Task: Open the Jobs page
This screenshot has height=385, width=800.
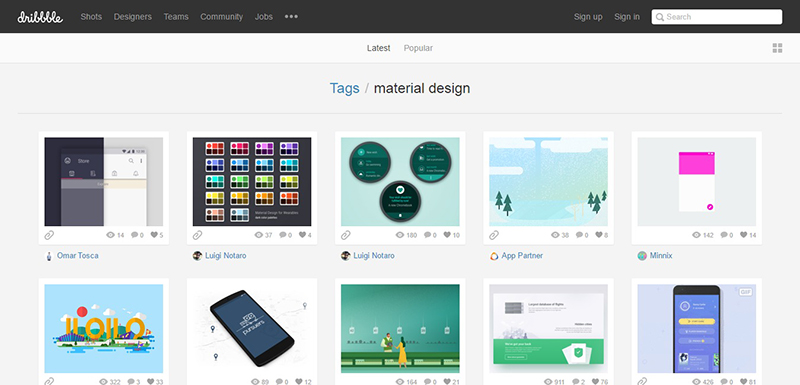Action: pos(264,17)
